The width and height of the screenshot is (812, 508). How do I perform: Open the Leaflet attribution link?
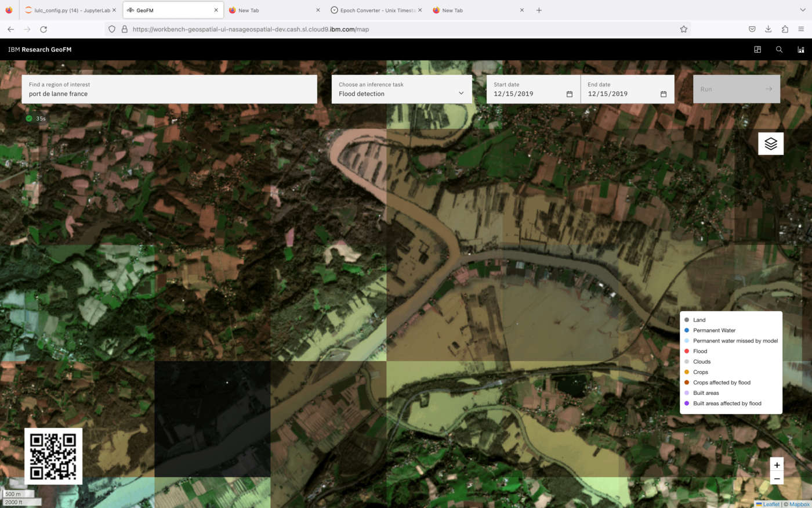(x=771, y=504)
